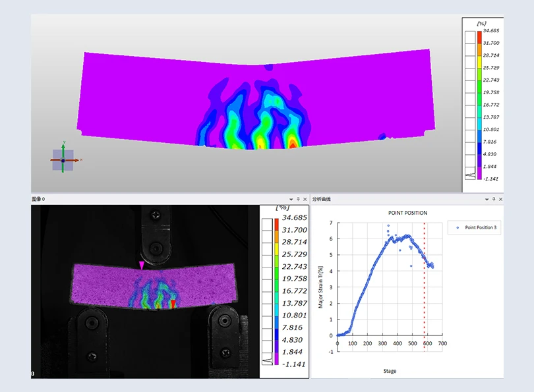Select the red triangle point marker on specimen
Screen dimensions: 534x392
173,304
